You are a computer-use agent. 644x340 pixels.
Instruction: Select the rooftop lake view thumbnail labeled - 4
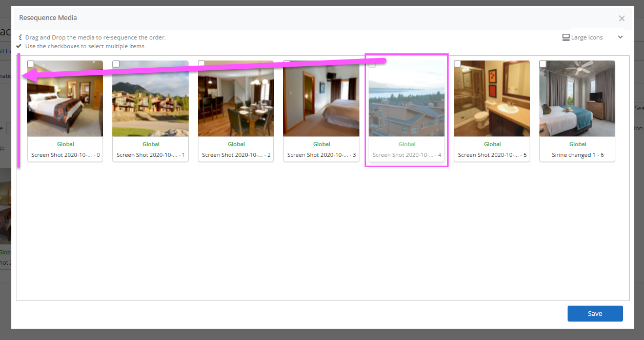[407, 98]
